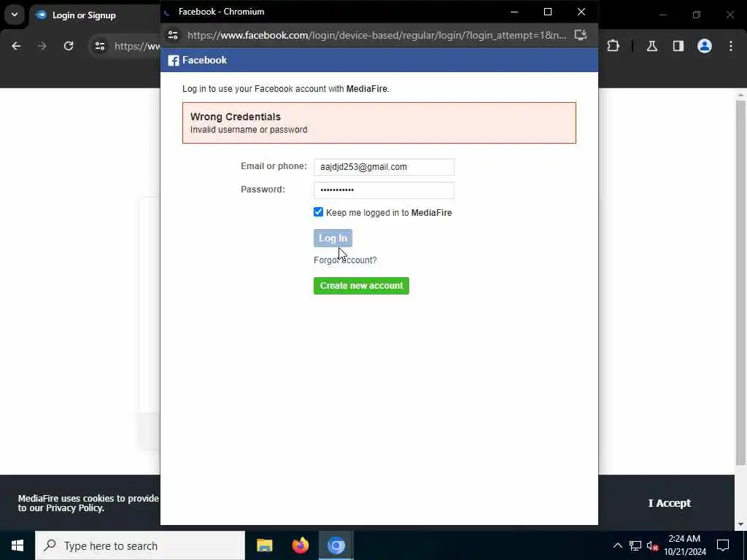Image resolution: width=747 pixels, height=560 pixels.
Task: Select the Login or Signup tab
Action: point(96,15)
